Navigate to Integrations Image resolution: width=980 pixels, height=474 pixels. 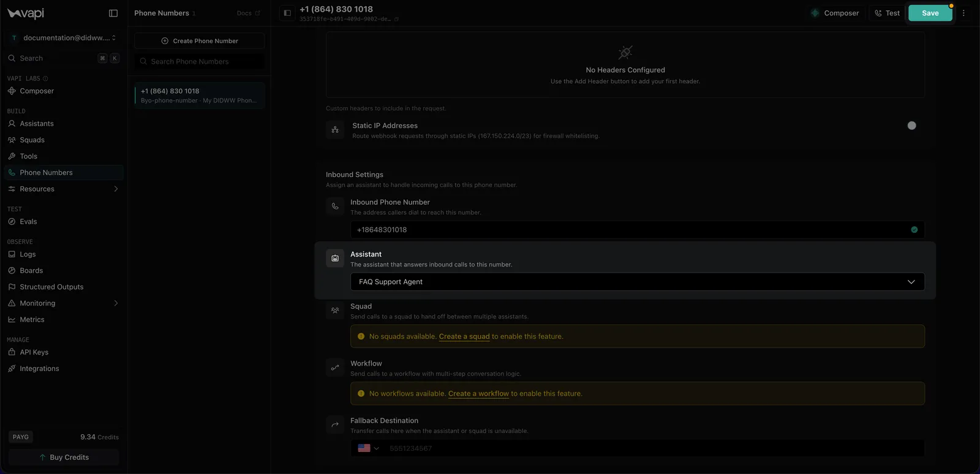click(x=64, y=369)
